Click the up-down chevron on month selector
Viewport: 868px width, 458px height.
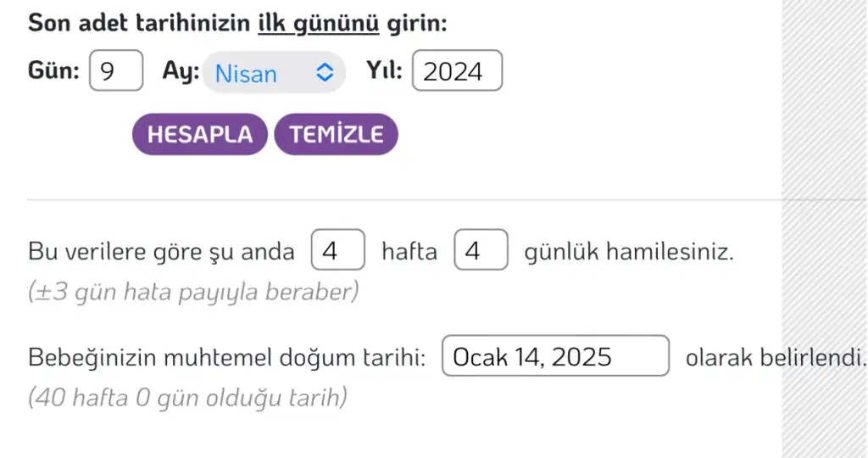[x=322, y=73]
